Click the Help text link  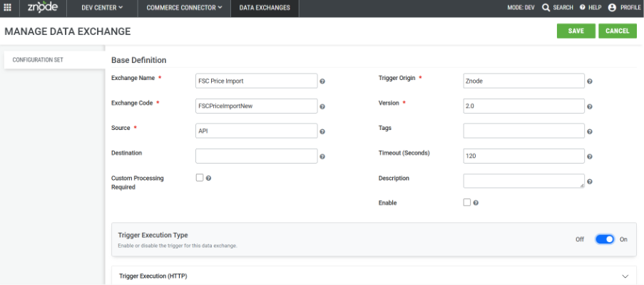pos(595,7)
